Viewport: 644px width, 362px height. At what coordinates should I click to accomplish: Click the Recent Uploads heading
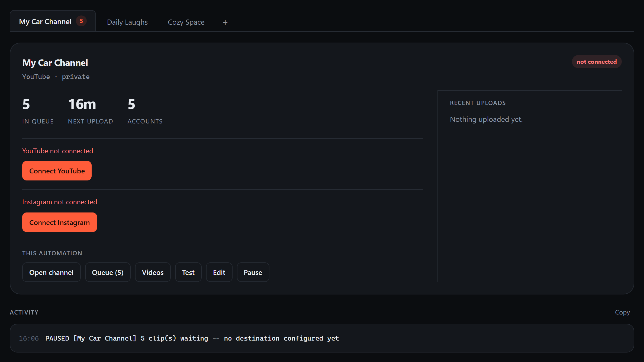[x=478, y=103]
